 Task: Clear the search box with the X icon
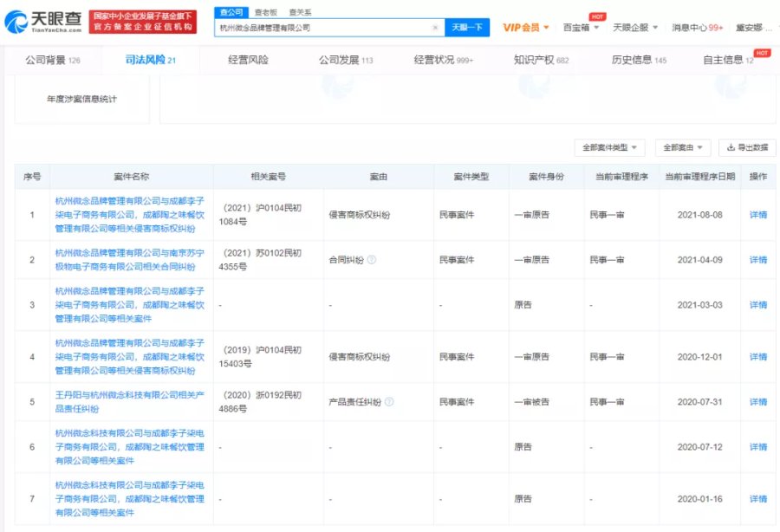pyautogui.click(x=435, y=28)
